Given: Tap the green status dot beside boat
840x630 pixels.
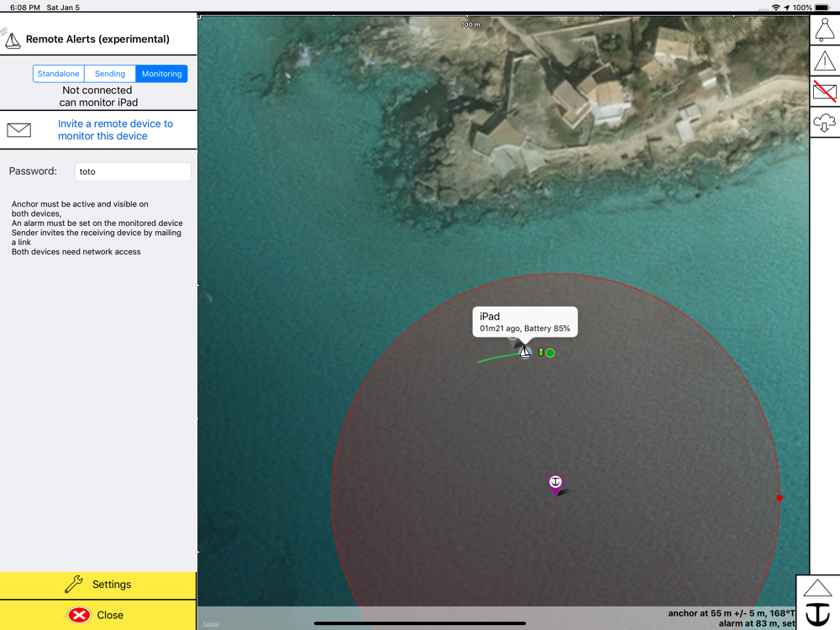Looking at the screenshot, I should point(550,353).
